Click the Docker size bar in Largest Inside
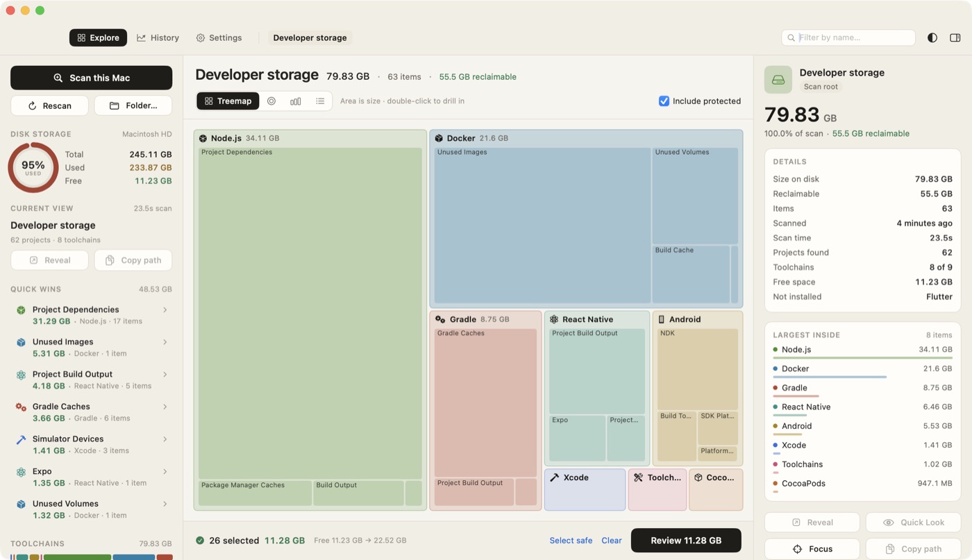The width and height of the screenshot is (972, 560). pyautogui.click(x=830, y=377)
